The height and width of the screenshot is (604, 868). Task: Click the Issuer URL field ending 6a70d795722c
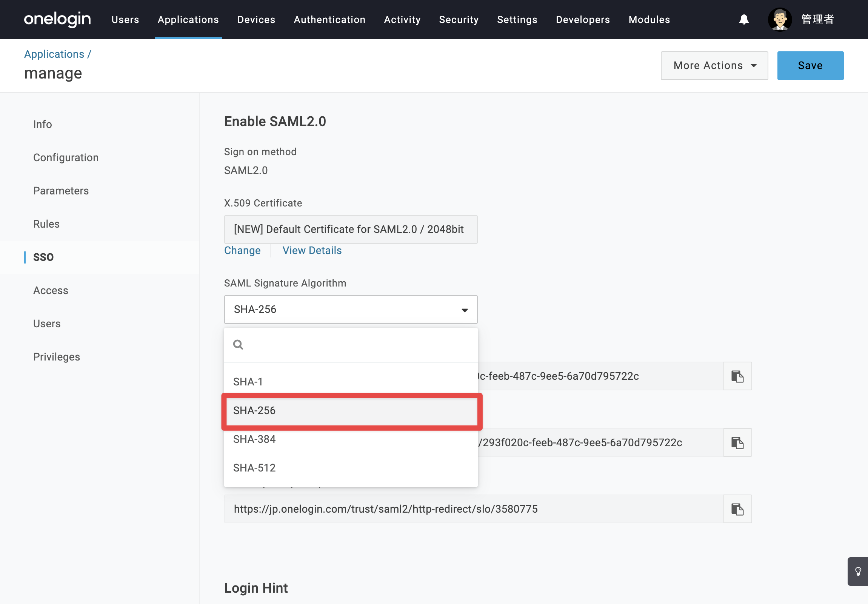(x=601, y=376)
